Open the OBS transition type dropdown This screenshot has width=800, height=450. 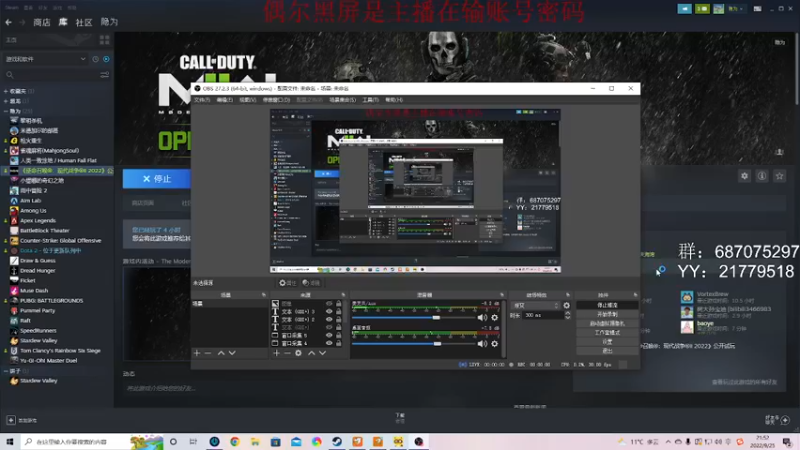tap(536, 306)
